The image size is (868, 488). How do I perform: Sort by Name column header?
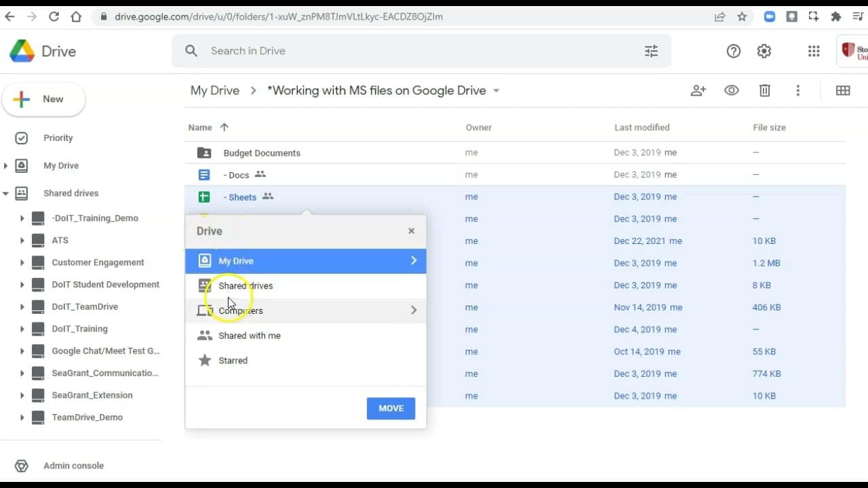(200, 127)
